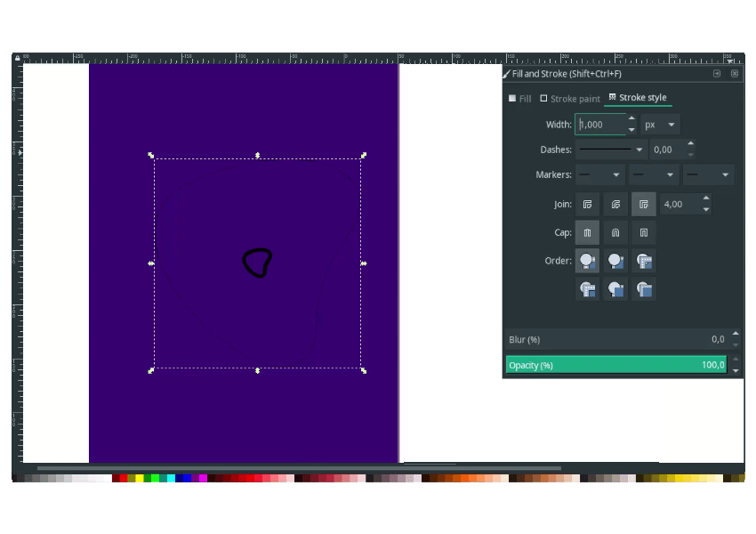Click the dash offset value field

coord(667,150)
